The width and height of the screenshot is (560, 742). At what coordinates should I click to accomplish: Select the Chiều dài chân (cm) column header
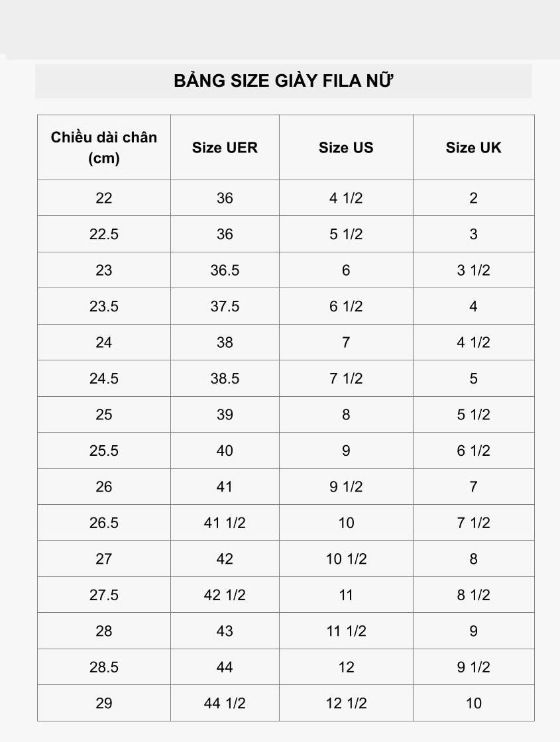(x=104, y=147)
